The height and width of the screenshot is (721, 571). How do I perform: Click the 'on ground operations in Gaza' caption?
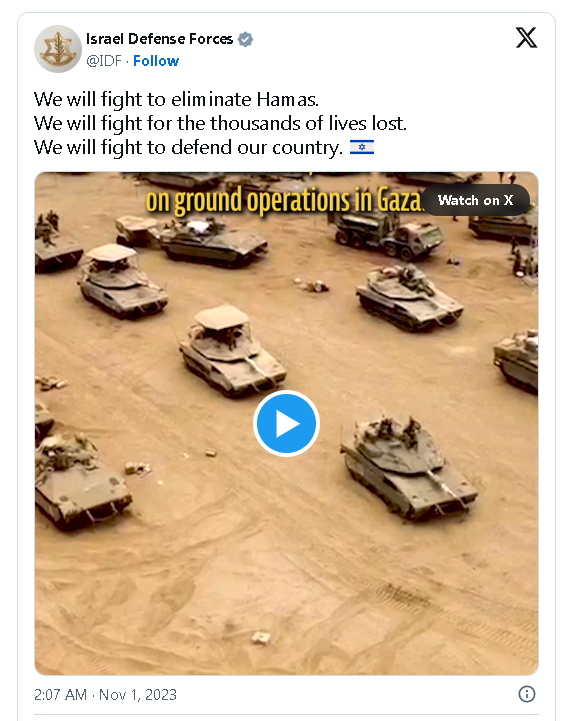(x=284, y=200)
